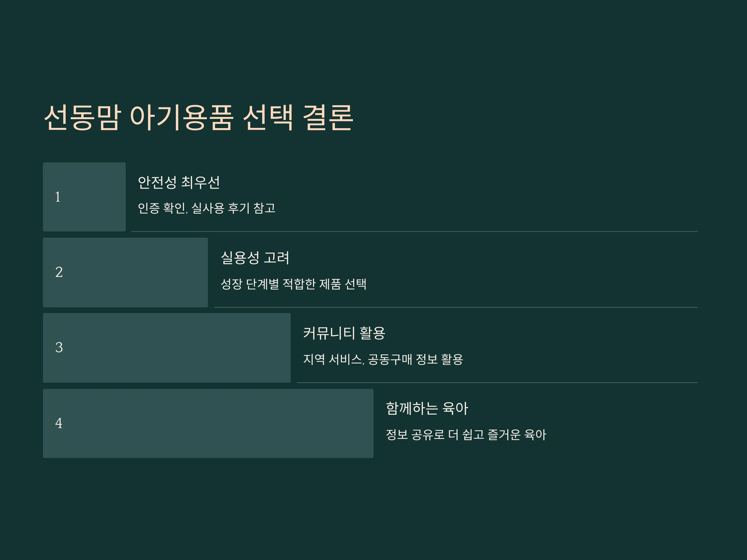The height and width of the screenshot is (560, 747).
Task: Click the digit 3 in the third block
Action: pyautogui.click(x=59, y=348)
